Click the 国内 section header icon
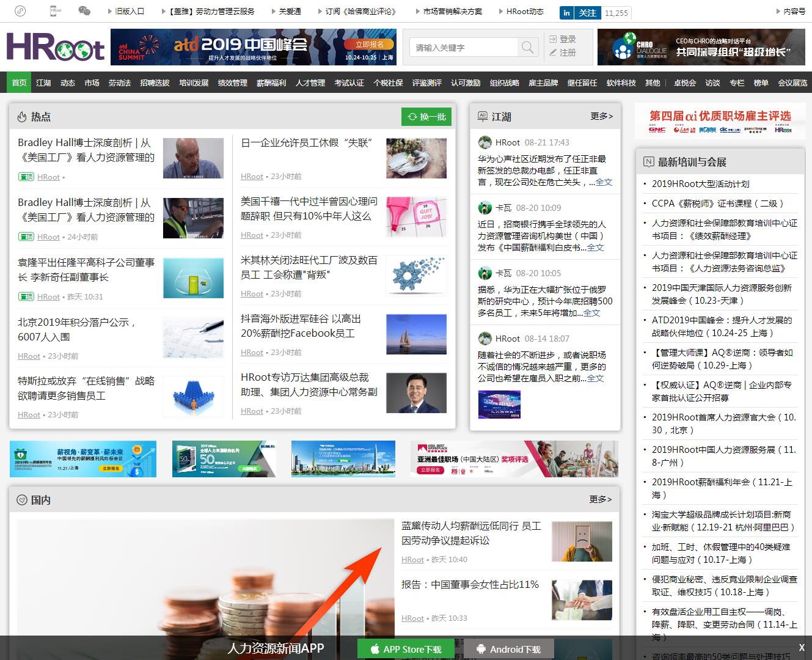The height and width of the screenshot is (660, 812). (x=22, y=500)
